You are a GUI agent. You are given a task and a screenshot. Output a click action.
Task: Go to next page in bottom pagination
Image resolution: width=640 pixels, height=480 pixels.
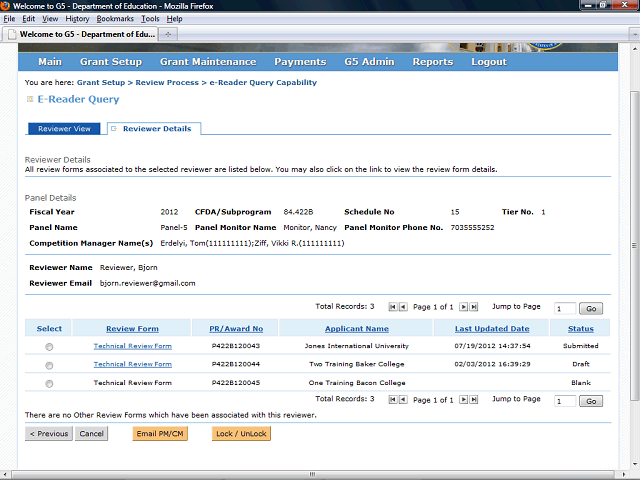[463, 400]
